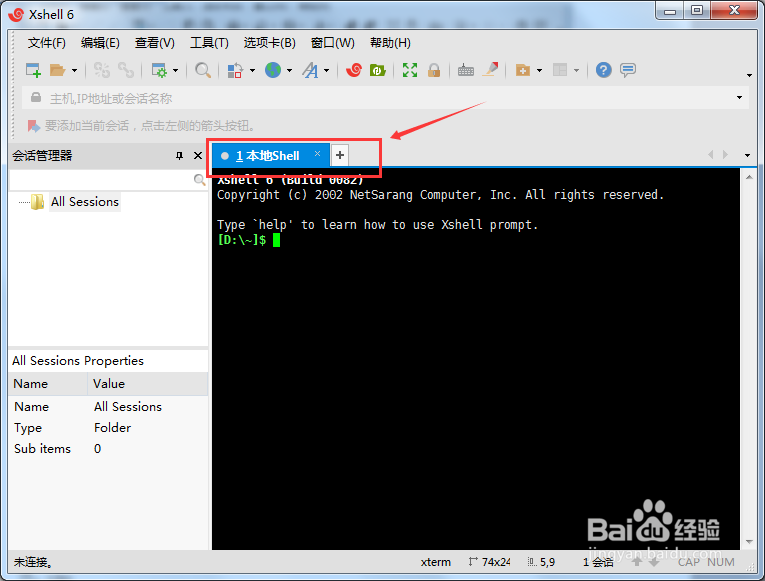The image size is (765, 581).
Task: Click the session manager search field
Action: [101, 180]
